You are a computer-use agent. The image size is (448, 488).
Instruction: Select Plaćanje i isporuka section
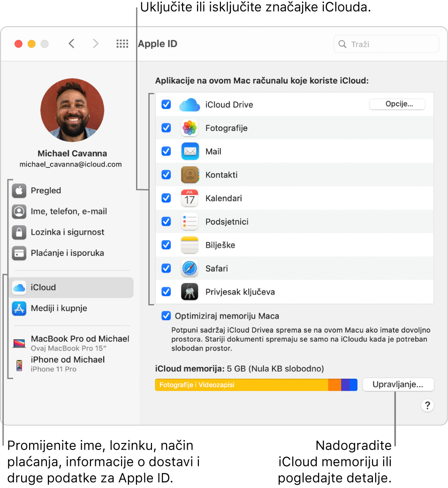(x=71, y=253)
